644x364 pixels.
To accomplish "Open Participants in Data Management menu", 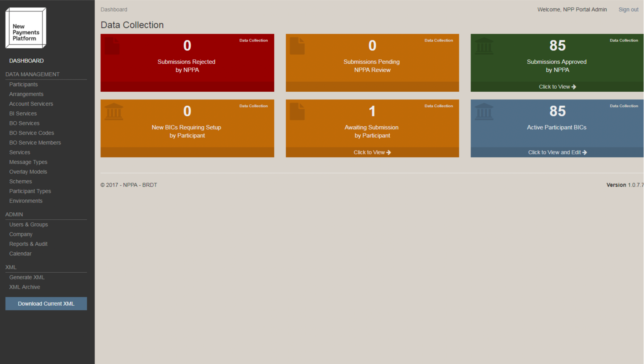I will [23, 85].
